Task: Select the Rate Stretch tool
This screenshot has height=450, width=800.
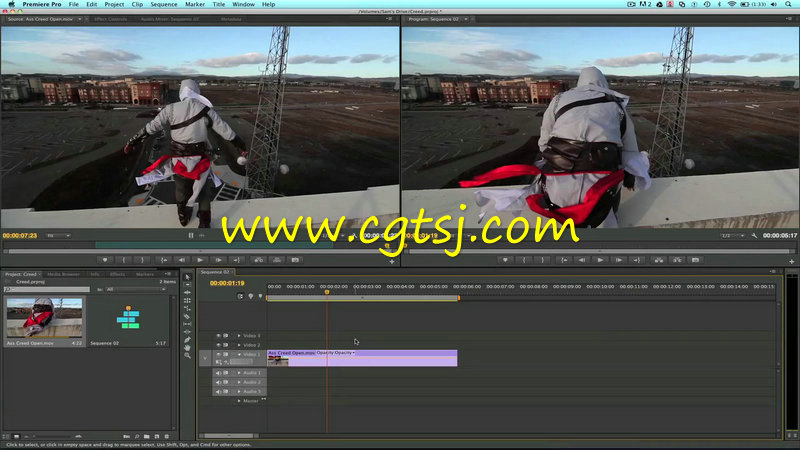Action: 187,308
